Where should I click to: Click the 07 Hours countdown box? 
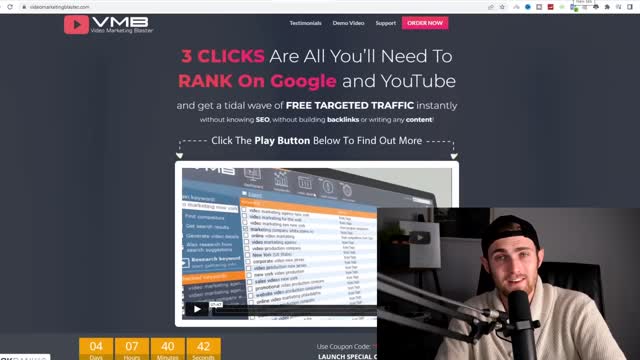pos(132,349)
